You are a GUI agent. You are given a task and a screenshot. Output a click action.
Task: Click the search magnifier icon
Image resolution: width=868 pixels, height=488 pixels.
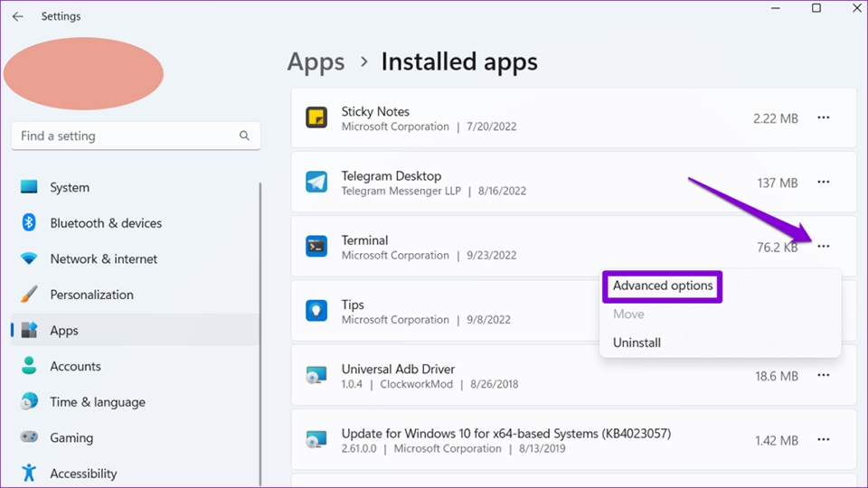pyautogui.click(x=244, y=136)
